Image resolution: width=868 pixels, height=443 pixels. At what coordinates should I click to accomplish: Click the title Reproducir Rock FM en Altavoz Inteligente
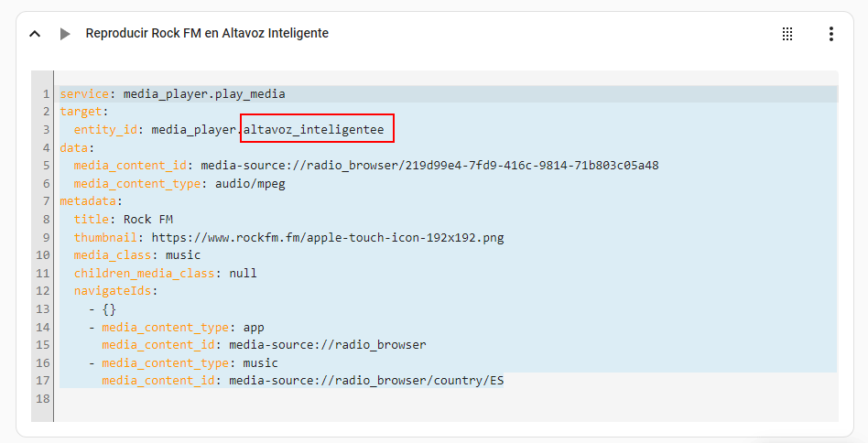(x=207, y=34)
